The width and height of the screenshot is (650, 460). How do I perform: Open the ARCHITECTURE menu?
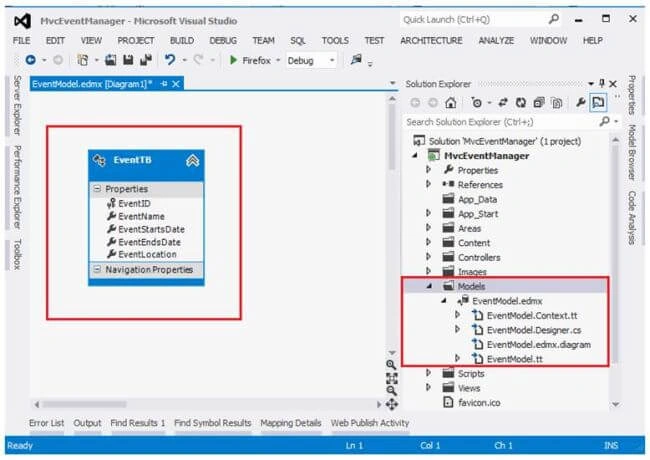[432, 41]
